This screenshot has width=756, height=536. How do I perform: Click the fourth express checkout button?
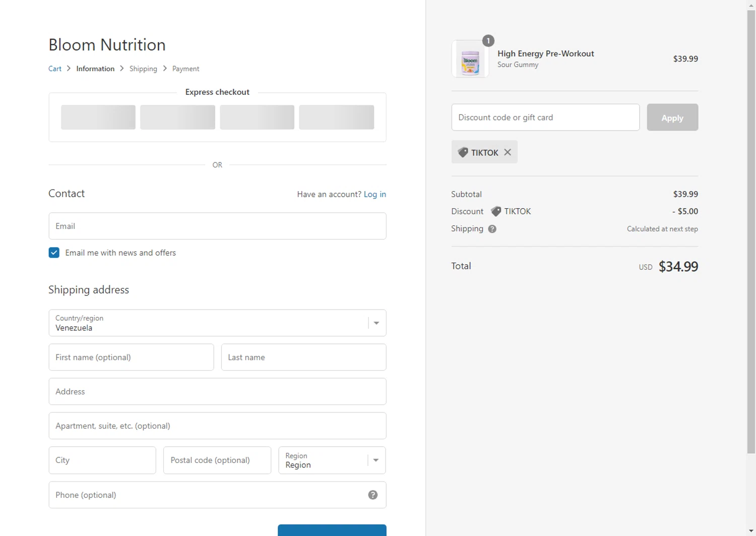coord(337,117)
